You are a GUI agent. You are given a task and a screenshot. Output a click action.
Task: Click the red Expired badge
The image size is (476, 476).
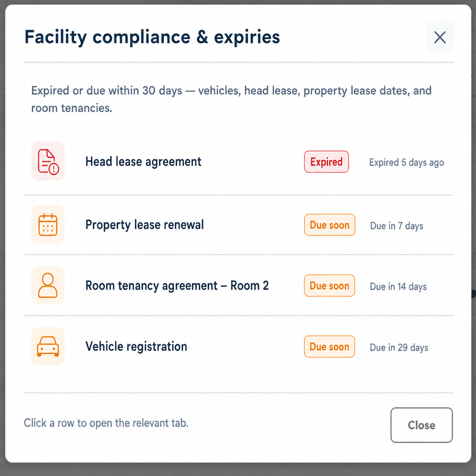326,162
